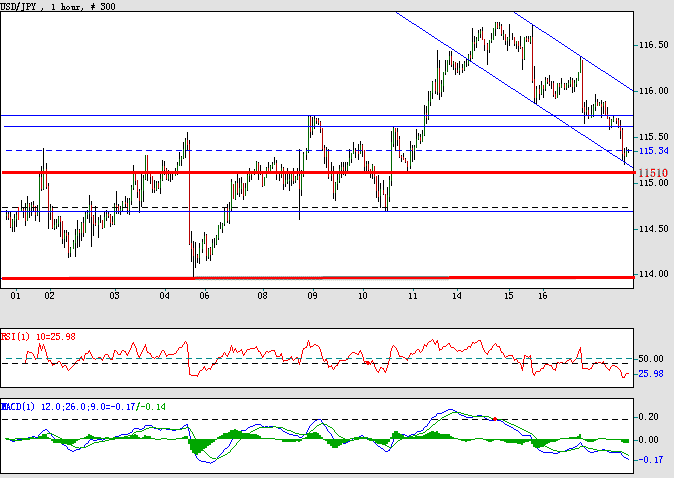Select the 50.00 RSI axis label

[651, 359]
